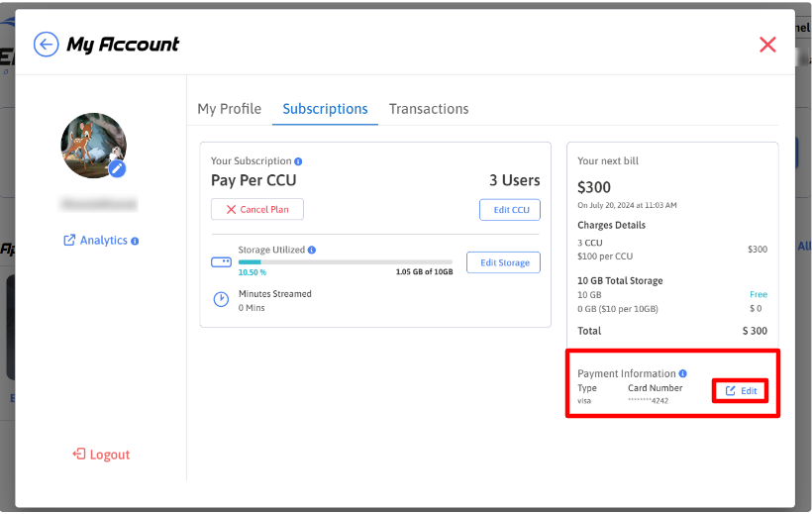Switch to the My Profile tab

click(229, 109)
